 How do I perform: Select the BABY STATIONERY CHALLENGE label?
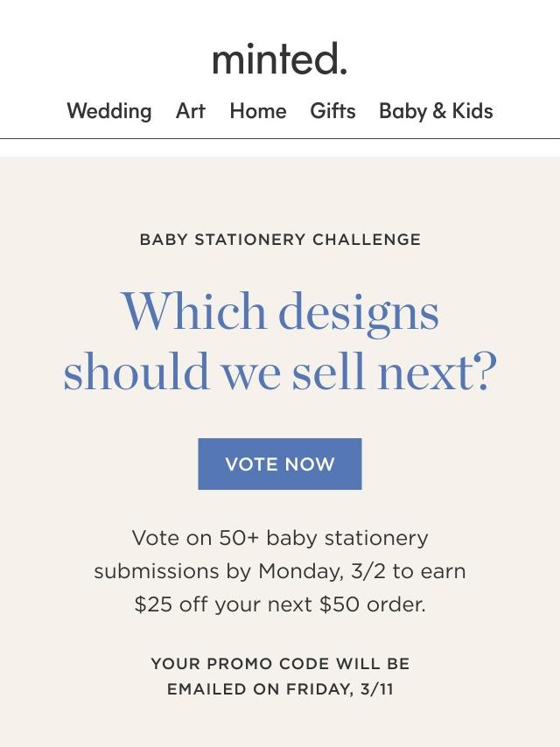tap(280, 240)
